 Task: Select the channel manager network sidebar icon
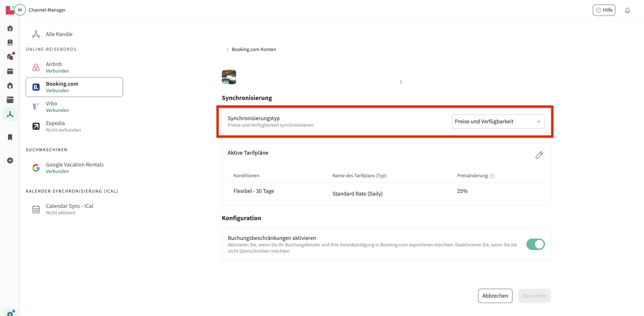coord(10,114)
